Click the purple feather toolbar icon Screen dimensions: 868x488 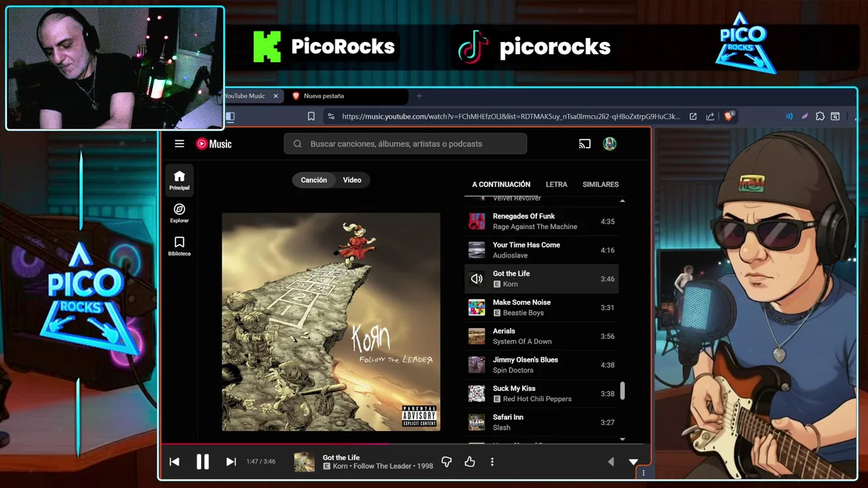point(805,117)
